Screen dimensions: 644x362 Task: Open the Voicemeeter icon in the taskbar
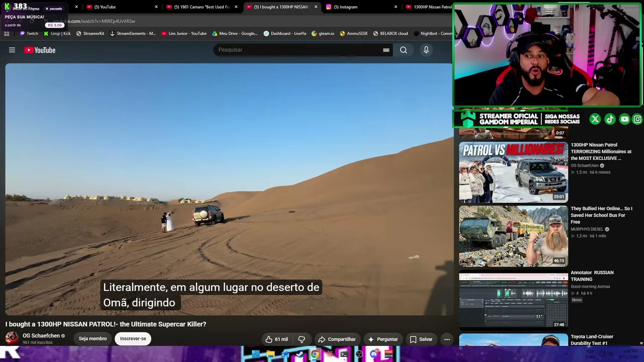(x=388, y=354)
